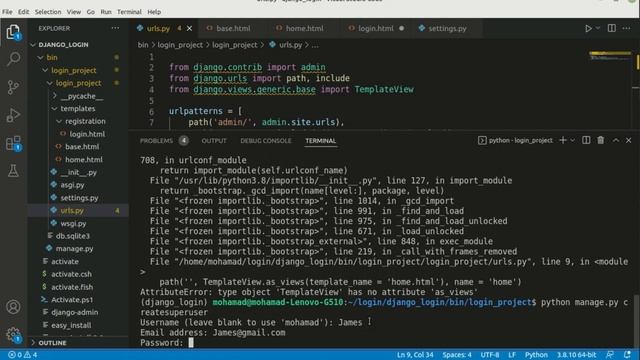Open Source Control view in activity bar

click(13, 87)
